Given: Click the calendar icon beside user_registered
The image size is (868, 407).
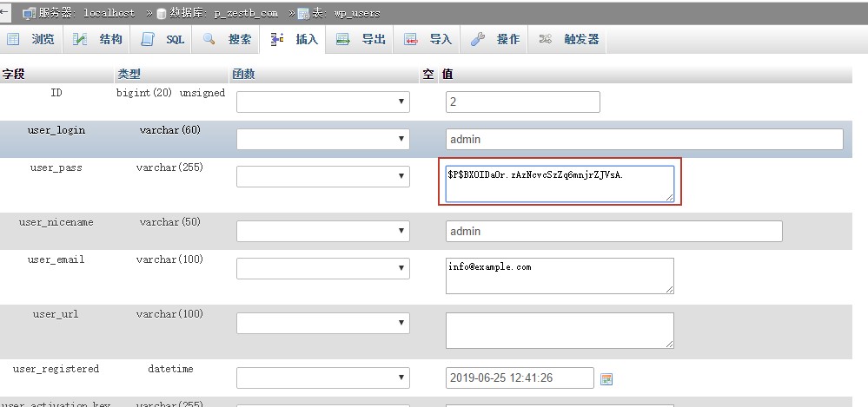Looking at the screenshot, I should coord(606,378).
